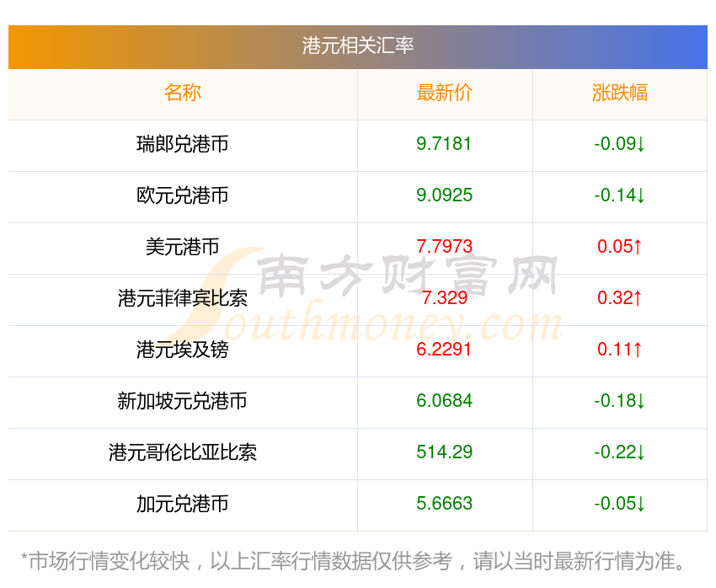This screenshot has width=716, height=588.
Task: Click the row name 瑞郎兑港币
Action: [182, 144]
